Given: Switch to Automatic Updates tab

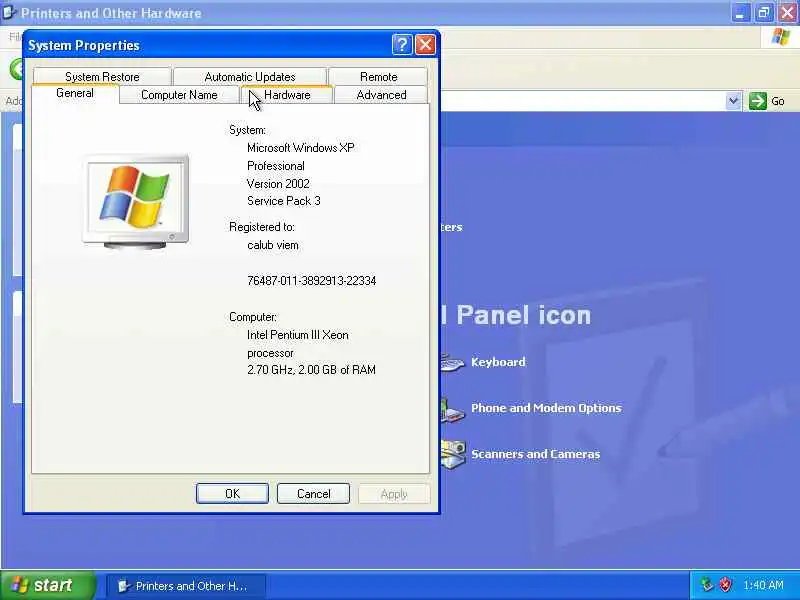Looking at the screenshot, I should pyautogui.click(x=250, y=77).
